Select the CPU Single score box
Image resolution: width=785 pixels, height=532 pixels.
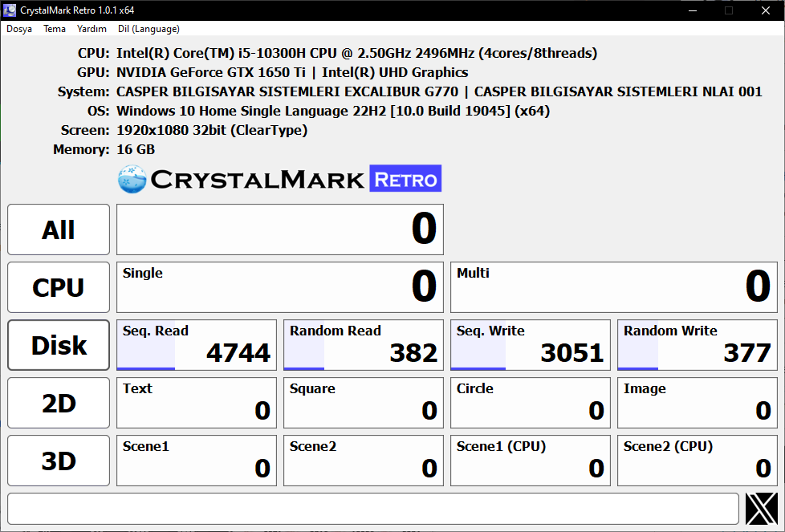(x=280, y=287)
